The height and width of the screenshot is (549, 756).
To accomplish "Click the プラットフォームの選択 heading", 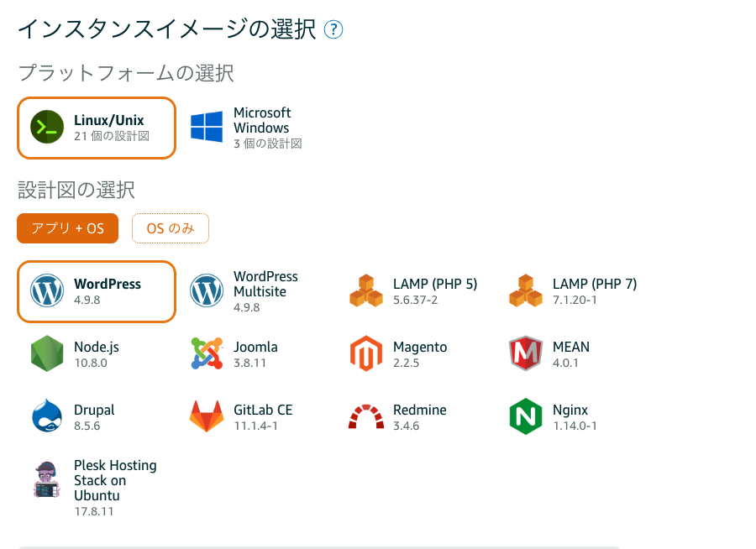I will tap(126, 73).
